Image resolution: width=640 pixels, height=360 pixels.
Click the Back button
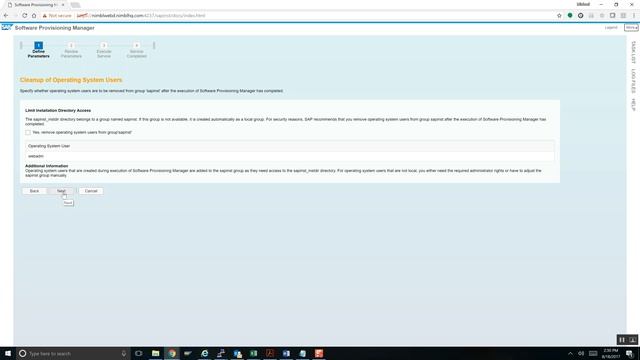coord(34,191)
